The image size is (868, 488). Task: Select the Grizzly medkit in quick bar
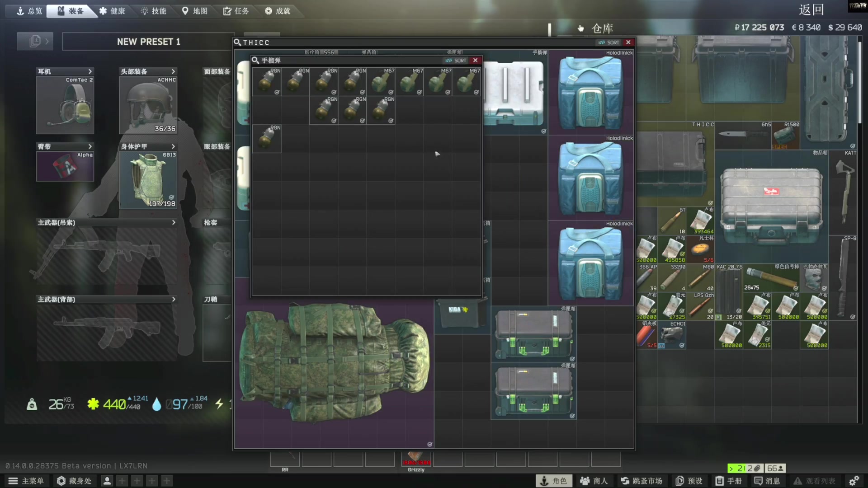pyautogui.click(x=416, y=459)
